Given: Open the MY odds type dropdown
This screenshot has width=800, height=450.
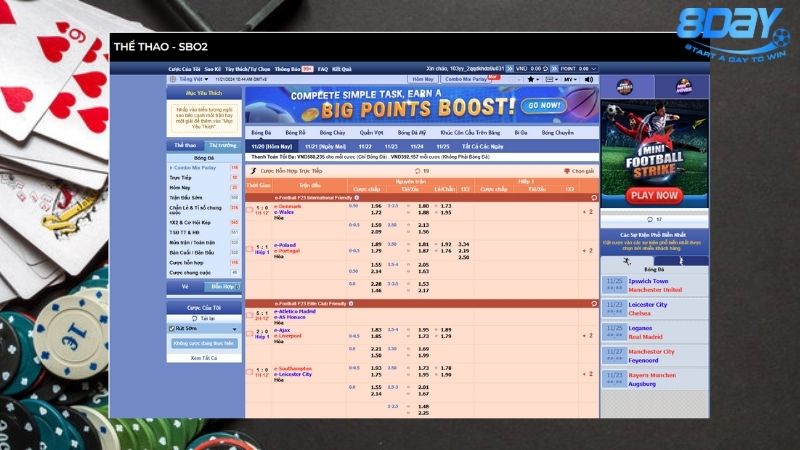Looking at the screenshot, I should click(570, 80).
